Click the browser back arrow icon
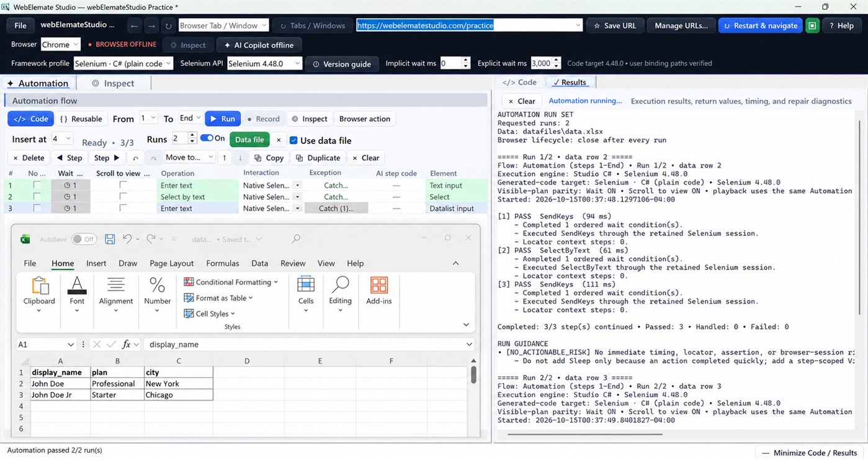Image resolution: width=868 pixels, height=460 pixels. coord(135,26)
